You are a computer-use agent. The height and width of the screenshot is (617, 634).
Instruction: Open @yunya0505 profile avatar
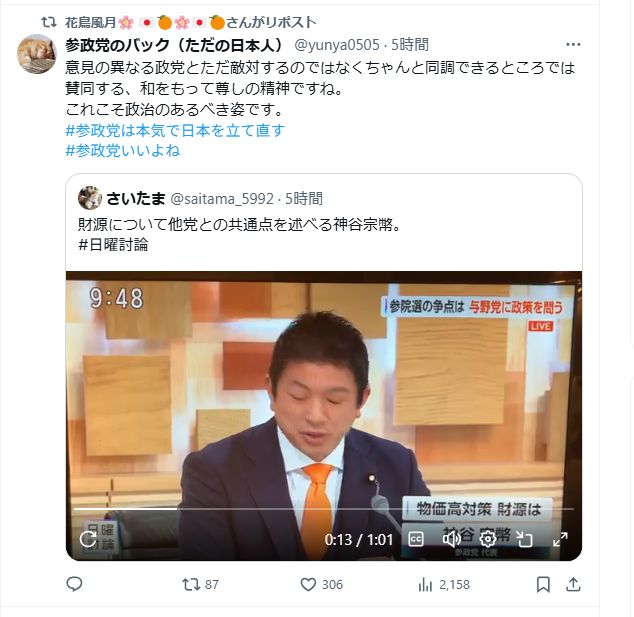point(36,54)
